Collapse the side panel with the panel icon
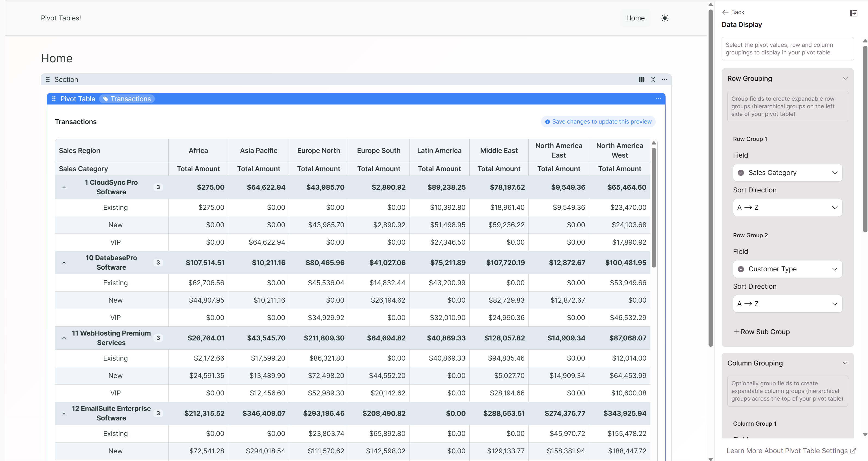 [853, 14]
